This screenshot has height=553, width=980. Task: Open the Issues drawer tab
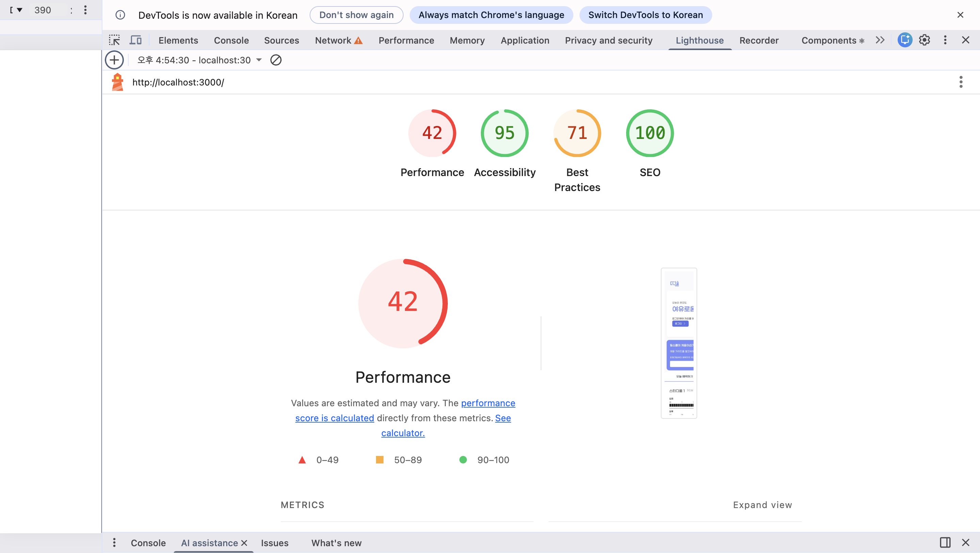pos(274,543)
